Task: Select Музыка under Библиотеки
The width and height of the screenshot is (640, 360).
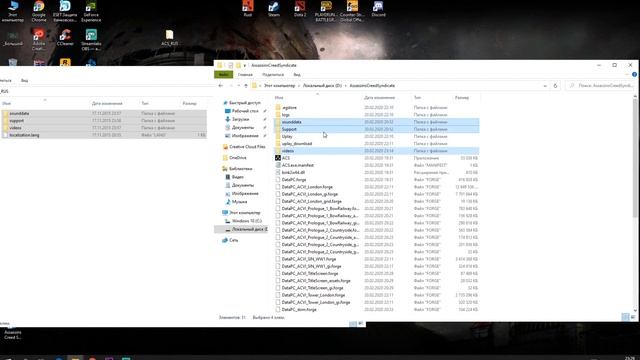Action: pyautogui.click(x=236, y=202)
